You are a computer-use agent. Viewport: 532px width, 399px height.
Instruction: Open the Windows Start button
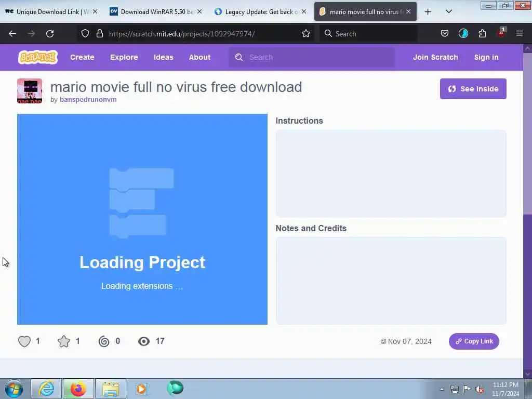pos(14,389)
